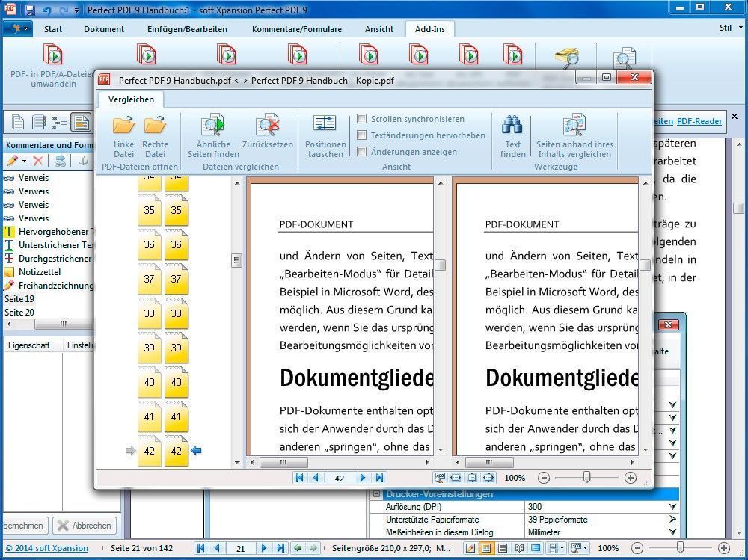Viewport: 748px width, 560px height.
Task: Open the Ansicht ribbon tab
Action: pos(379,29)
